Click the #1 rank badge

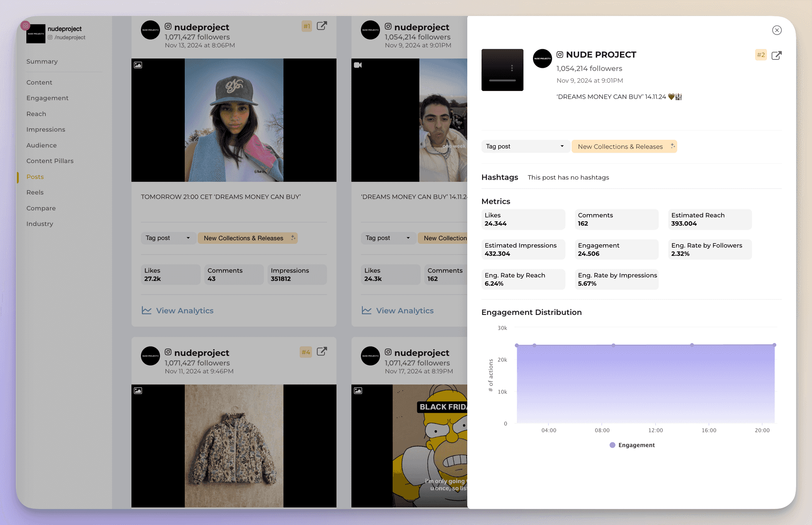(307, 26)
